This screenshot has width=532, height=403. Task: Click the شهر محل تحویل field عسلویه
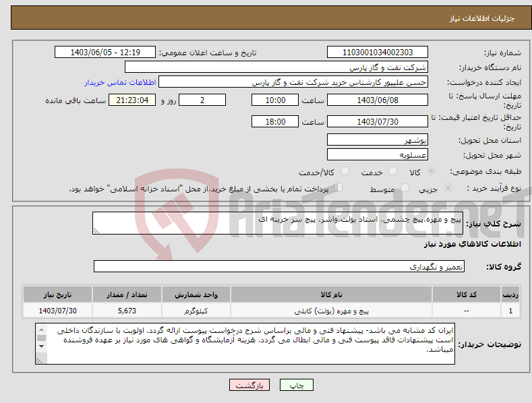click(378, 155)
